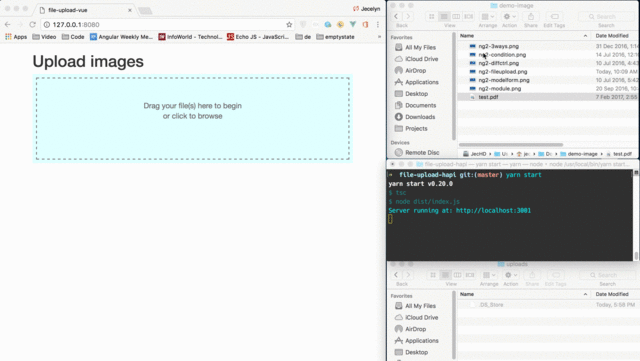Show hidden bookmarks with the overflow chevron

(379, 37)
